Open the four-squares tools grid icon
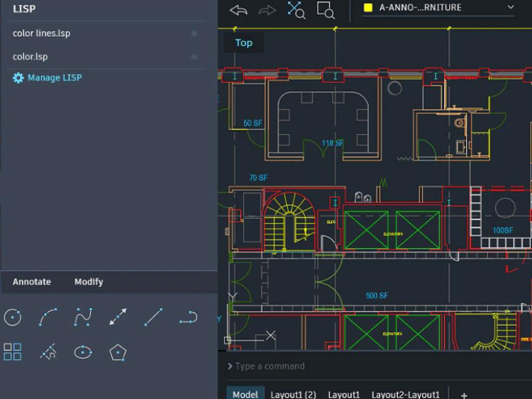 click(13, 352)
